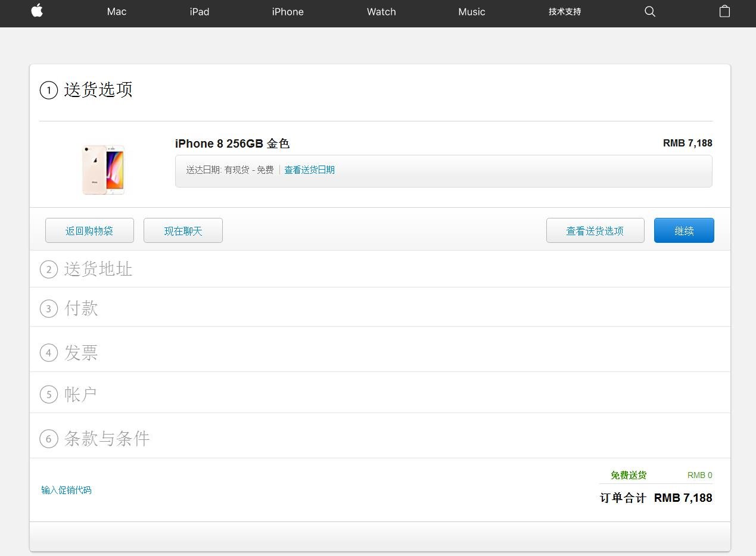
Task: Click the iPhone 8 gold product thumbnail
Action: tap(104, 169)
